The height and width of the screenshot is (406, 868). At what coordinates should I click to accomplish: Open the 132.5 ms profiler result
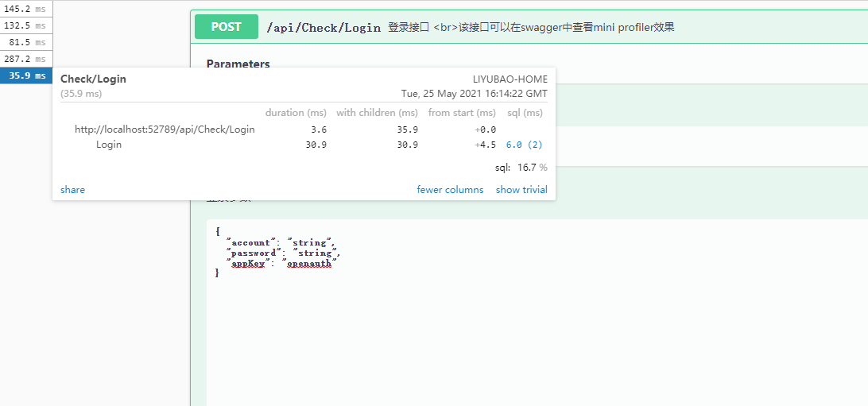click(25, 25)
